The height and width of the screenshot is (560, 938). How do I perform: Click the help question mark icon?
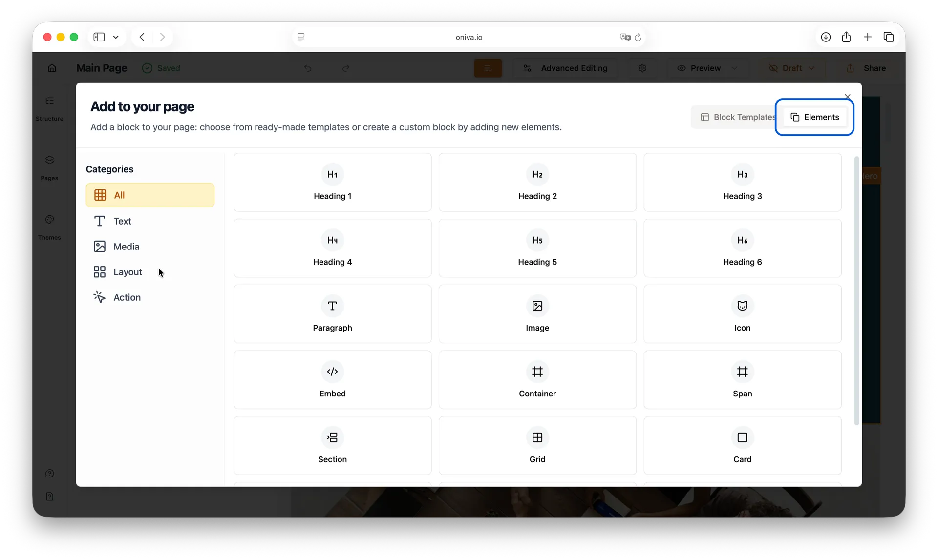click(50, 473)
